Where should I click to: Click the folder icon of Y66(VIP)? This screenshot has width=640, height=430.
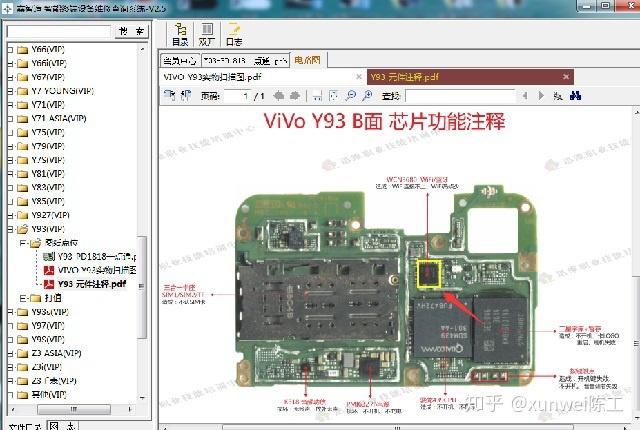point(23,50)
